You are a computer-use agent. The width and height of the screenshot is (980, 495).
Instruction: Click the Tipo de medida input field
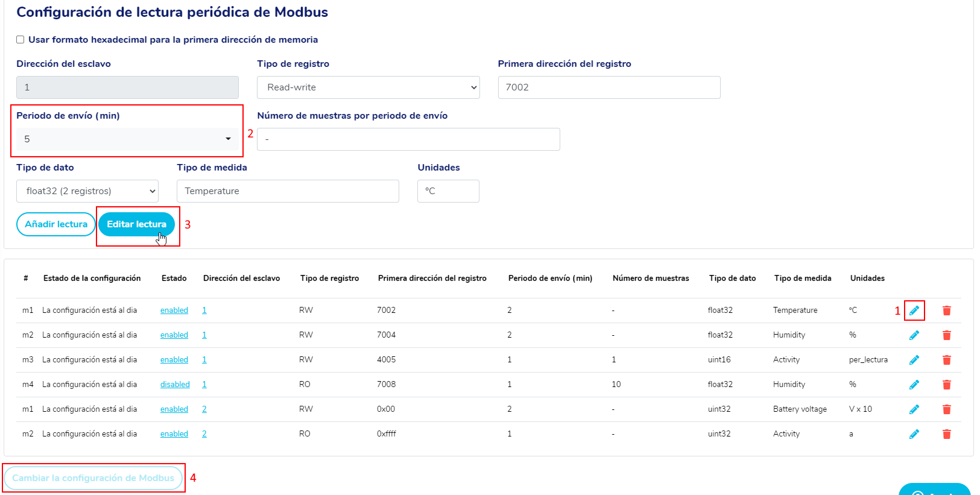point(287,191)
